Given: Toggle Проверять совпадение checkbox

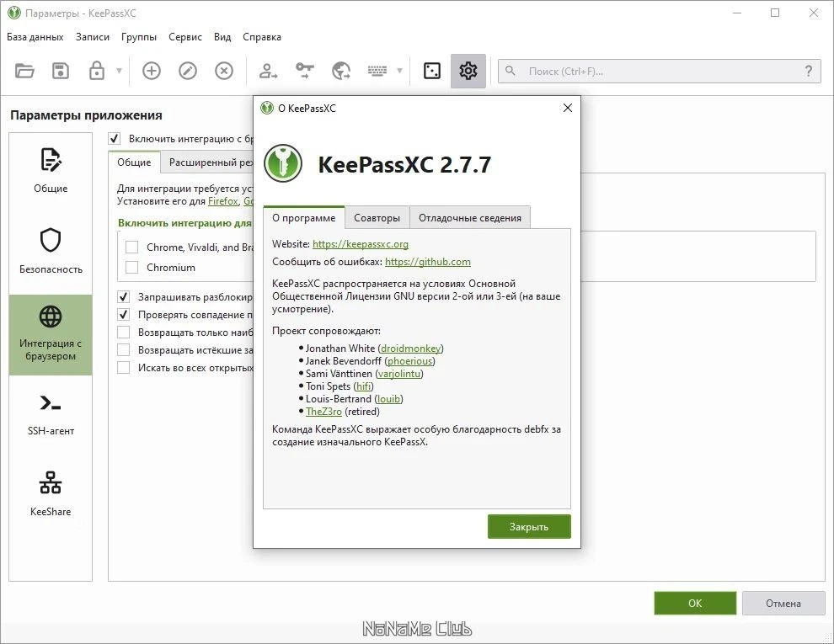Looking at the screenshot, I should click(x=123, y=315).
